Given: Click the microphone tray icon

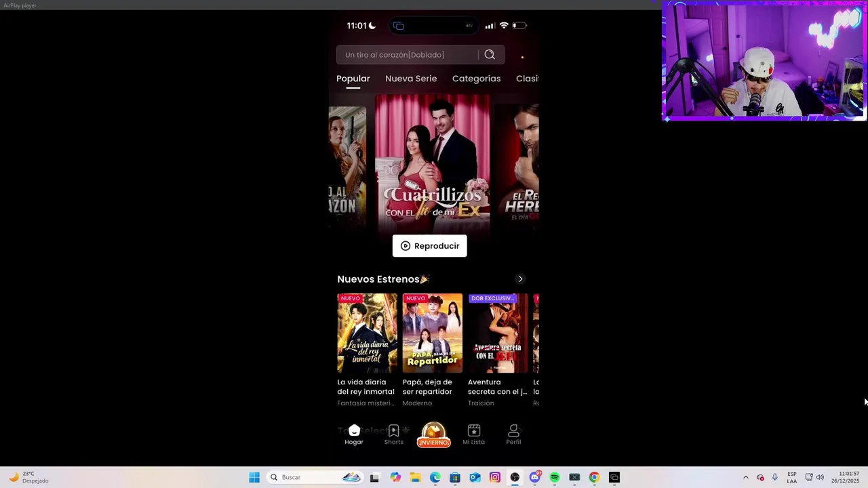Looking at the screenshot, I should click(774, 477).
